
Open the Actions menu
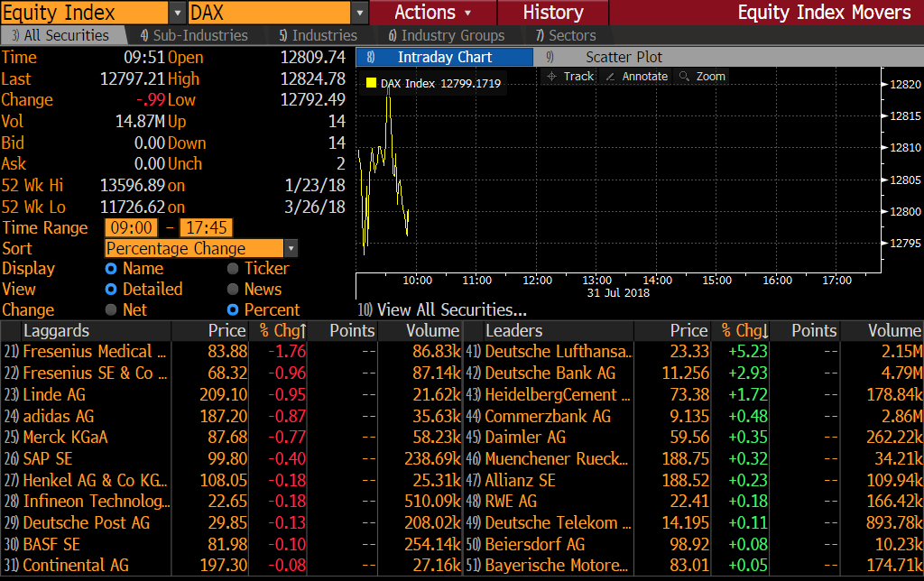(x=433, y=13)
